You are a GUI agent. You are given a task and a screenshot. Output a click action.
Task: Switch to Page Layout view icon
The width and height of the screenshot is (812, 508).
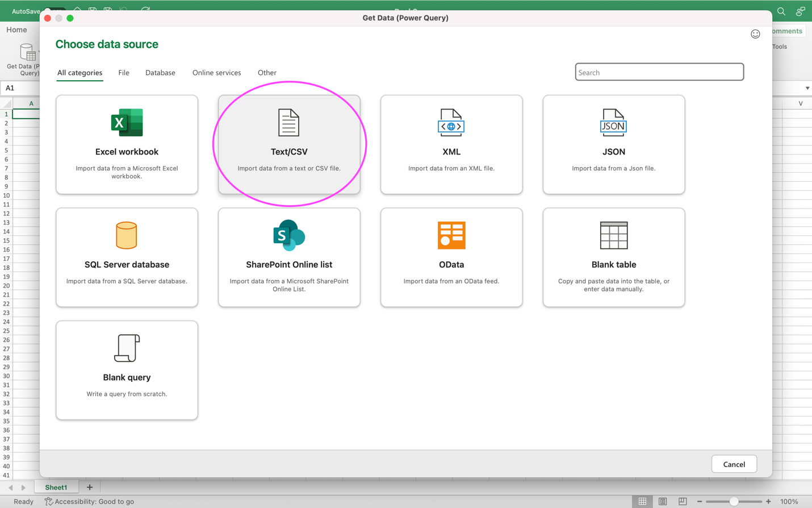tap(663, 502)
